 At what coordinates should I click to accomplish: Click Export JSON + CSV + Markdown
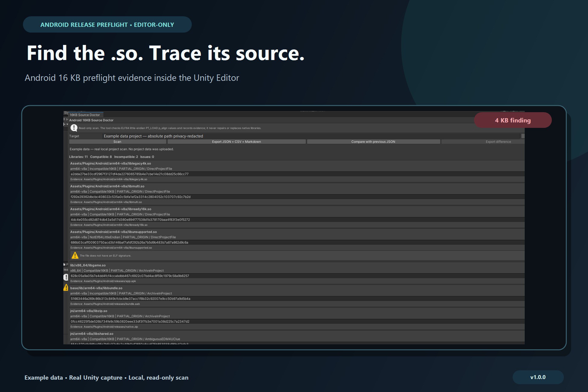tap(236, 142)
